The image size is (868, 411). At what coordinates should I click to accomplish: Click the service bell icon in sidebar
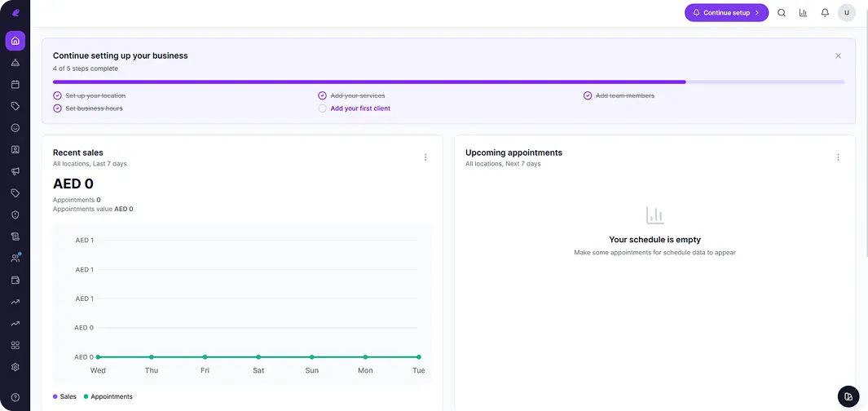click(15, 63)
